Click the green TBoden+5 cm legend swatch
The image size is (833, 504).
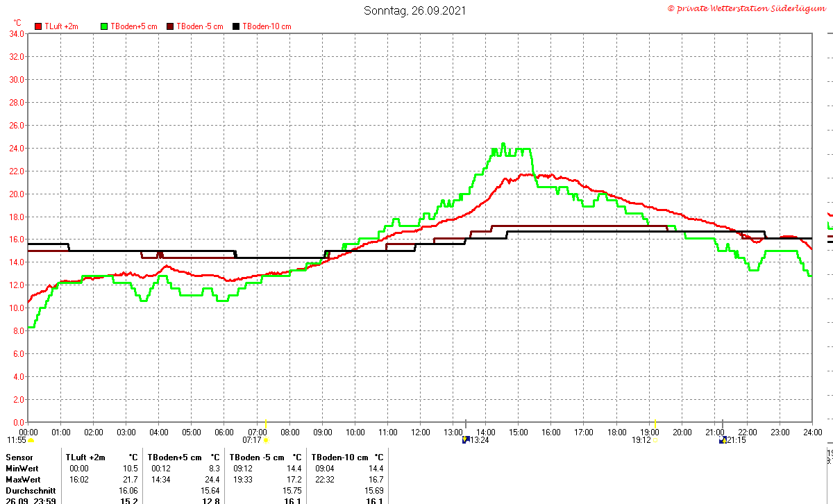click(x=105, y=26)
